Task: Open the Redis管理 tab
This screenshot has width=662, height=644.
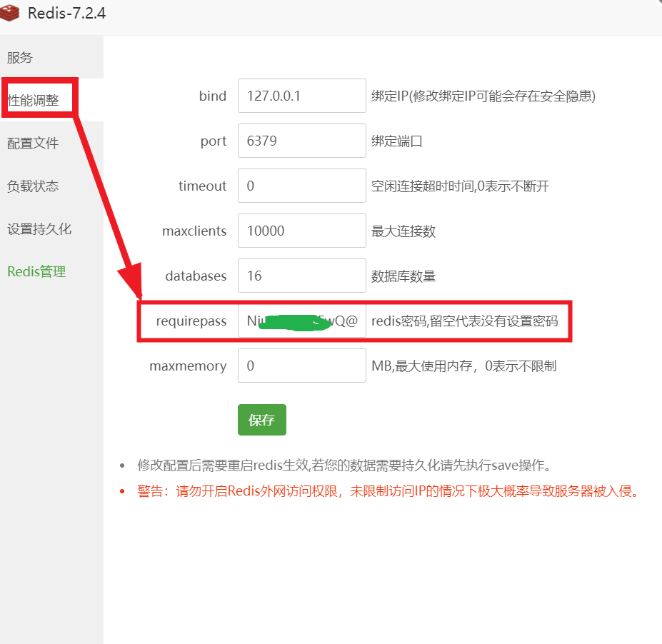Action: click(36, 272)
